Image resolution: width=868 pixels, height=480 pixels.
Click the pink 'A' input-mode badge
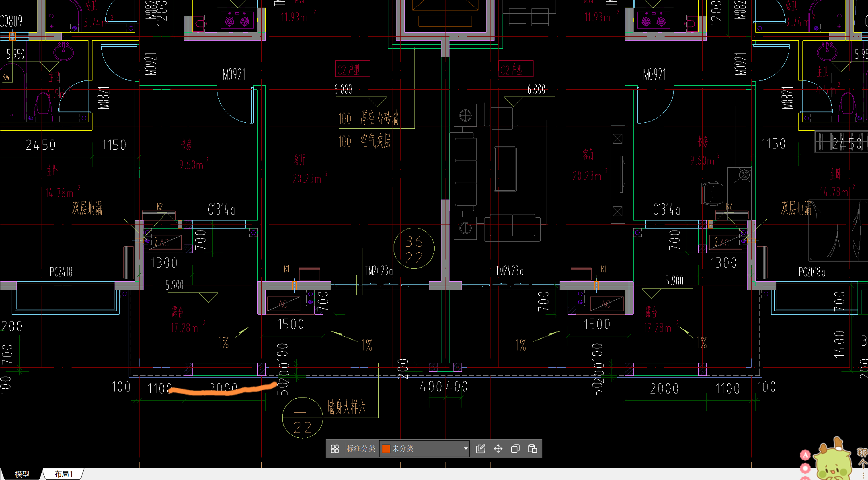coord(805,455)
